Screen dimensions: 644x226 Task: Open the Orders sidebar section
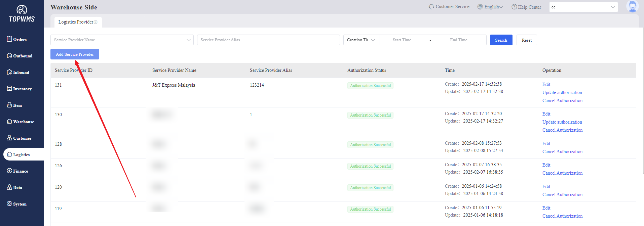coord(17,39)
